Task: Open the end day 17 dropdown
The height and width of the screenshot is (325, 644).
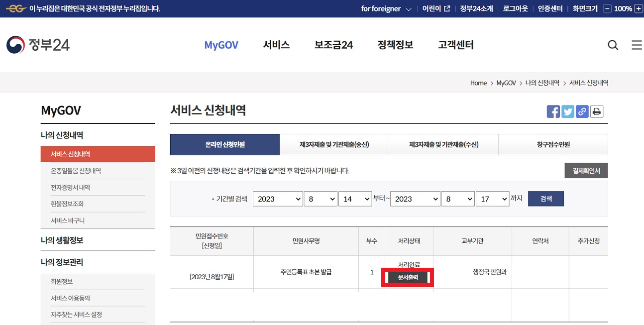Action: 492,199
